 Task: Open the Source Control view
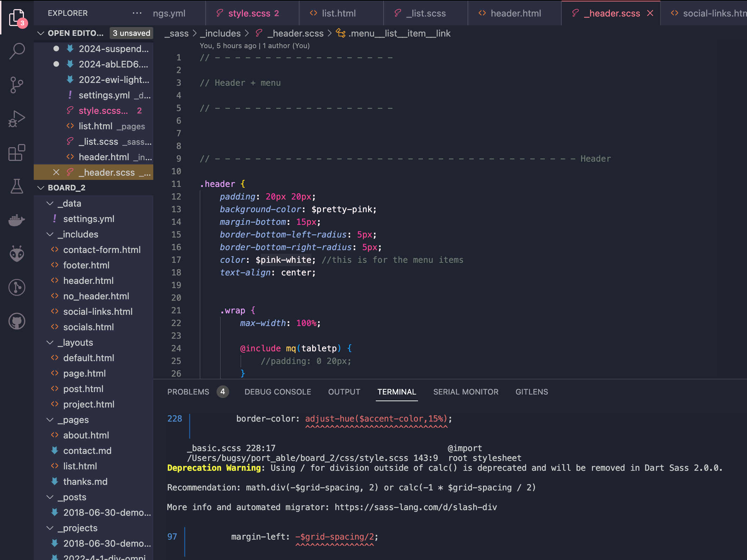17,85
